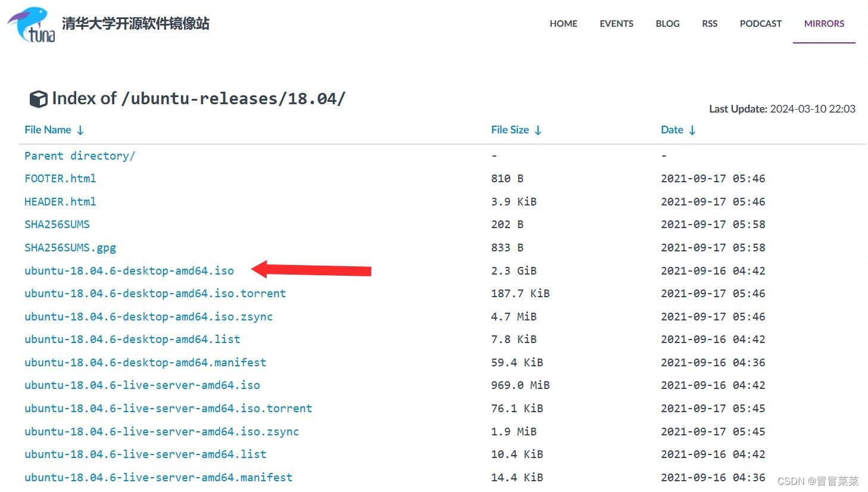Open ubuntu-18.04.6-desktop-amd64.list
The width and height of the screenshot is (868, 492).
132,340
